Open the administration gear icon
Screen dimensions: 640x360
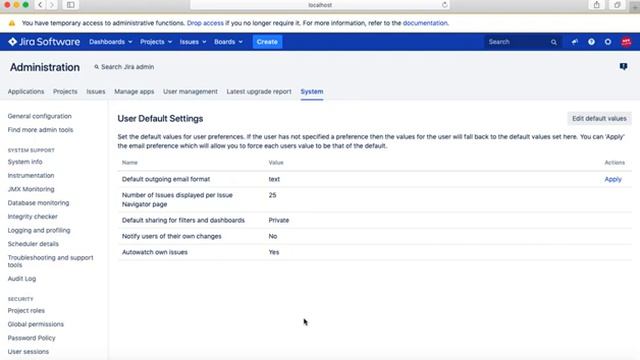(608, 42)
